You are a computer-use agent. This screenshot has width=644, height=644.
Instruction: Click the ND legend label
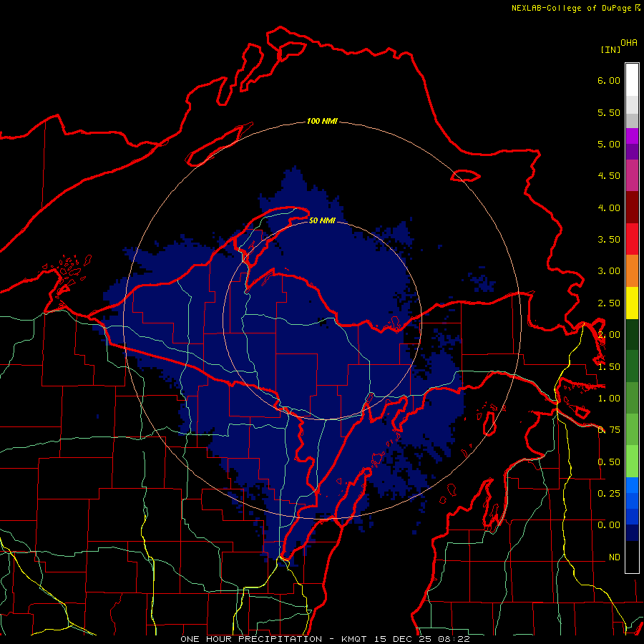tap(615, 557)
